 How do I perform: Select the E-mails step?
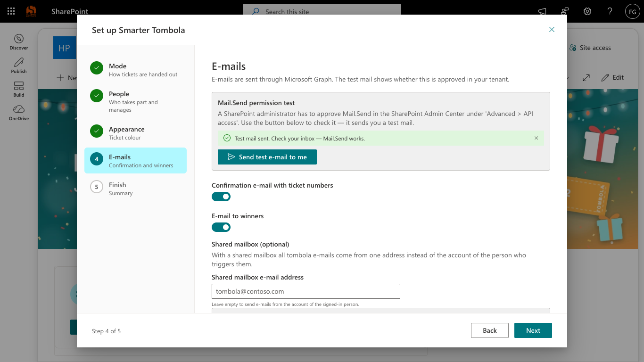[x=135, y=161]
